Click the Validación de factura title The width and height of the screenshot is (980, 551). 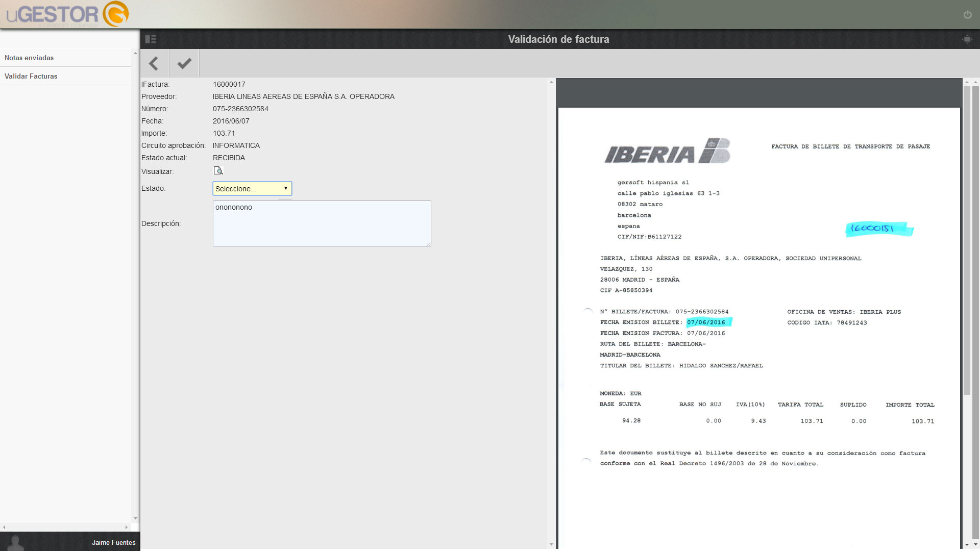558,39
